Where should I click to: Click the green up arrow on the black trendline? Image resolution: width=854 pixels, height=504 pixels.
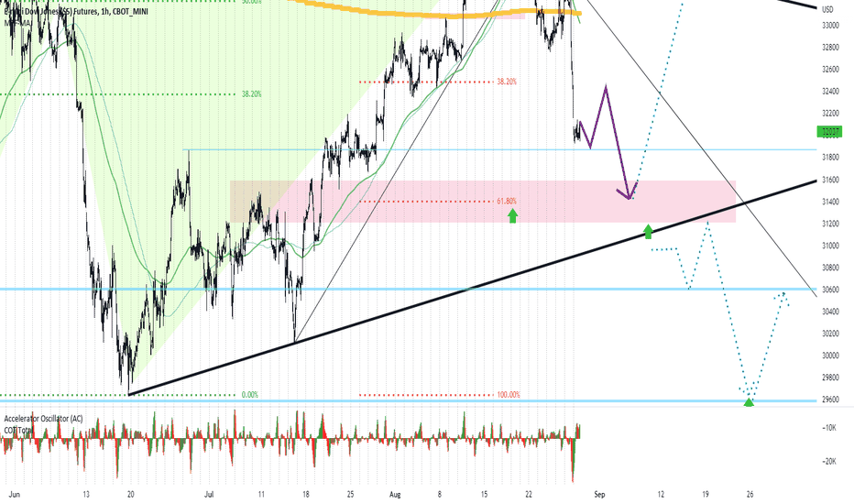click(648, 231)
